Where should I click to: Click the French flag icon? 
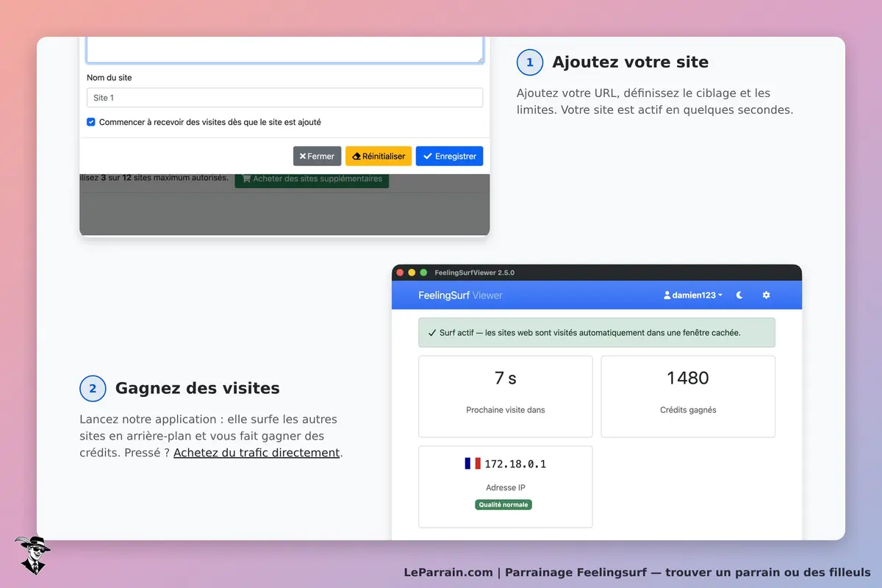click(x=472, y=463)
